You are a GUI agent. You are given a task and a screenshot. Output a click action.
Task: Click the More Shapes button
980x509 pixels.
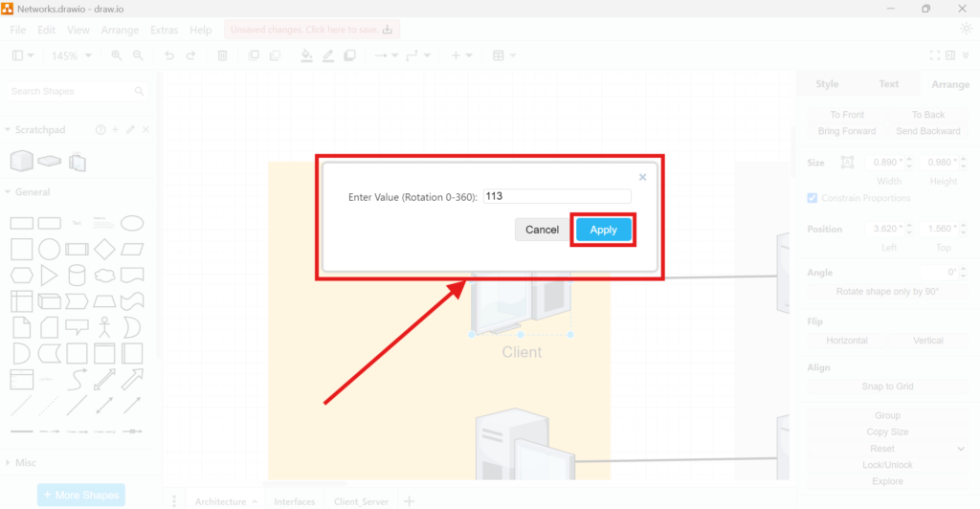click(x=81, y=496)
